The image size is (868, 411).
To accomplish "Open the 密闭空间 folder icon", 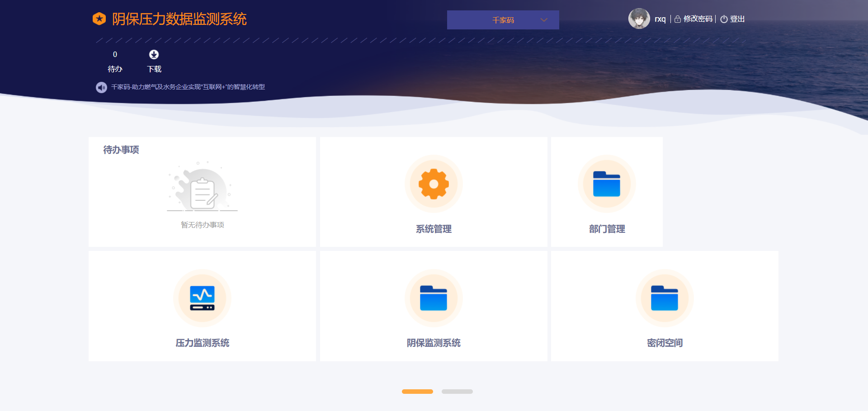I will (x=665, y=298).
